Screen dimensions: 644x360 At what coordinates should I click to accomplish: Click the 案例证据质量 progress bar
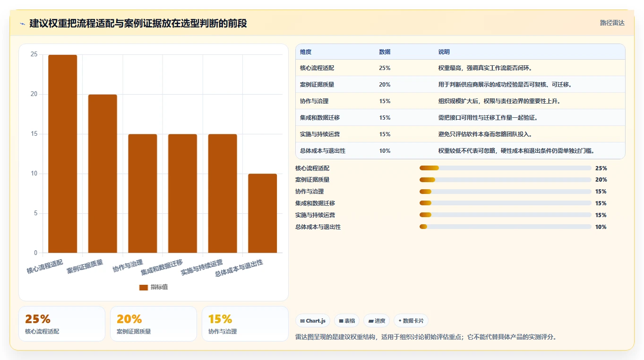(x=506, y=180)
